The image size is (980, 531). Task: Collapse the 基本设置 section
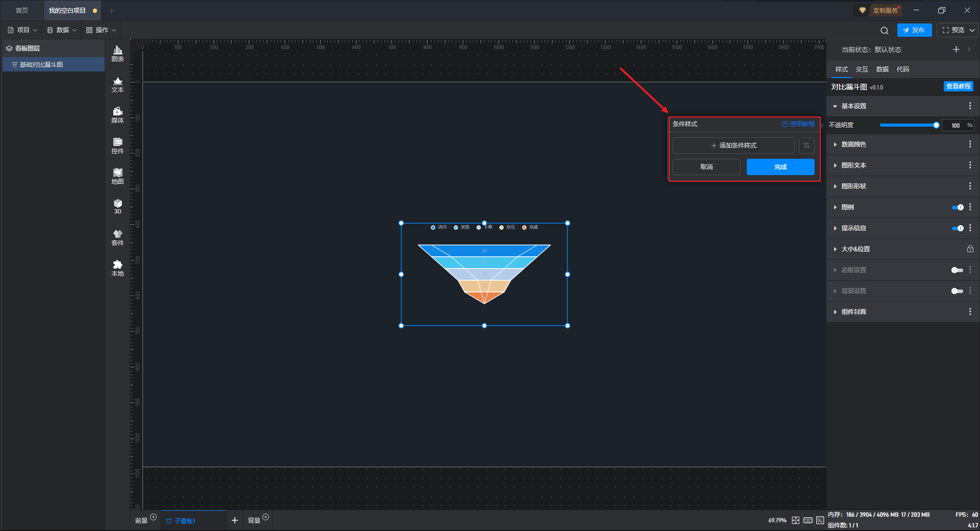835,106
